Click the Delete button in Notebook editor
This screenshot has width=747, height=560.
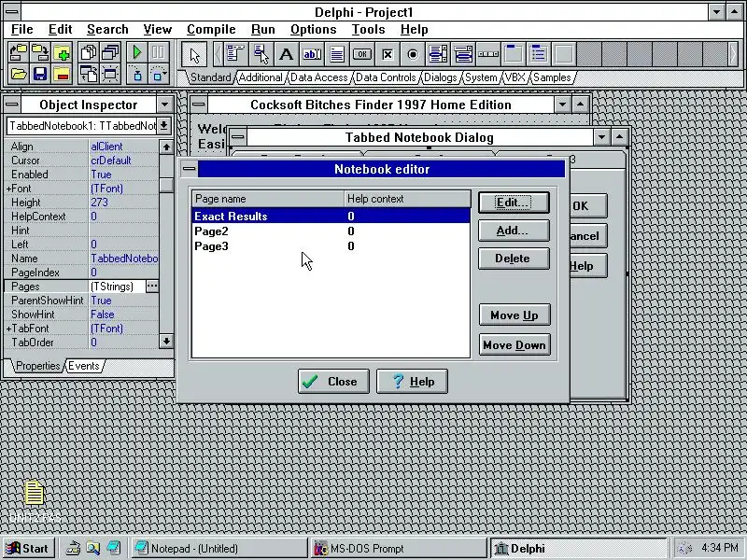coord(514,259)
